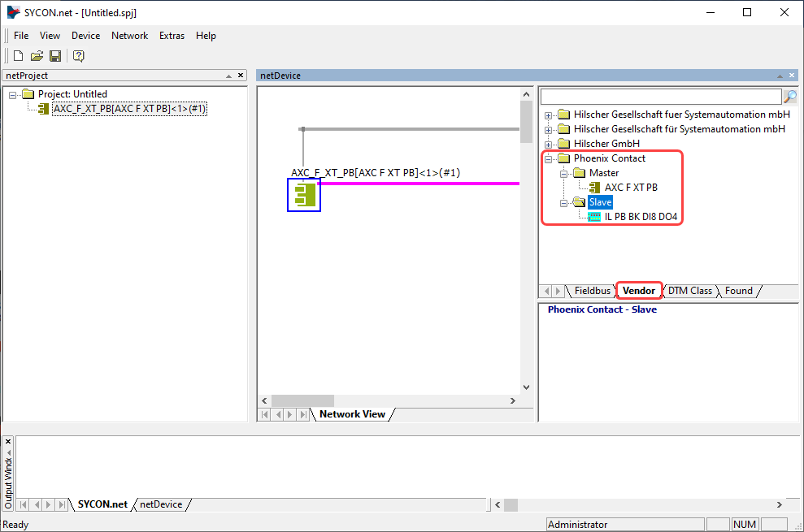
Task: Collapse the Project: Untitled tree node
Action: pyautogui.click(x=12, y=95)
